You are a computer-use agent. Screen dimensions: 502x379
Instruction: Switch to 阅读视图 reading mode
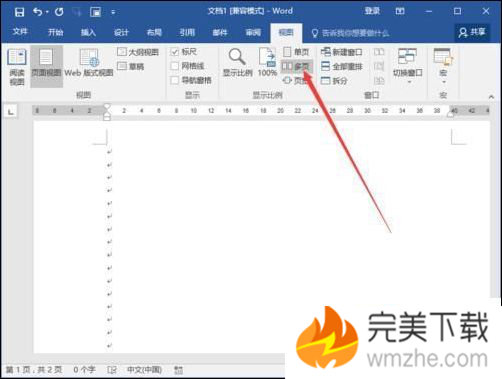17,67
